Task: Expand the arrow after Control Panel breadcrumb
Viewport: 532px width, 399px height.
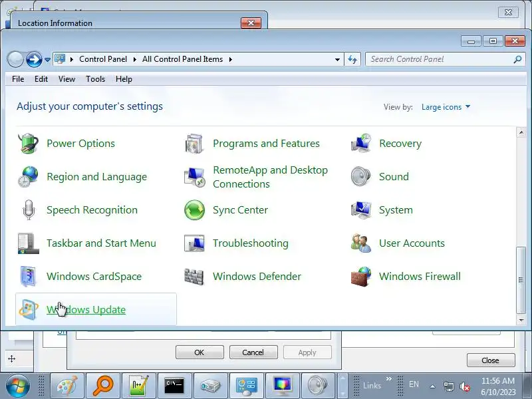Action: pos(135,59)
